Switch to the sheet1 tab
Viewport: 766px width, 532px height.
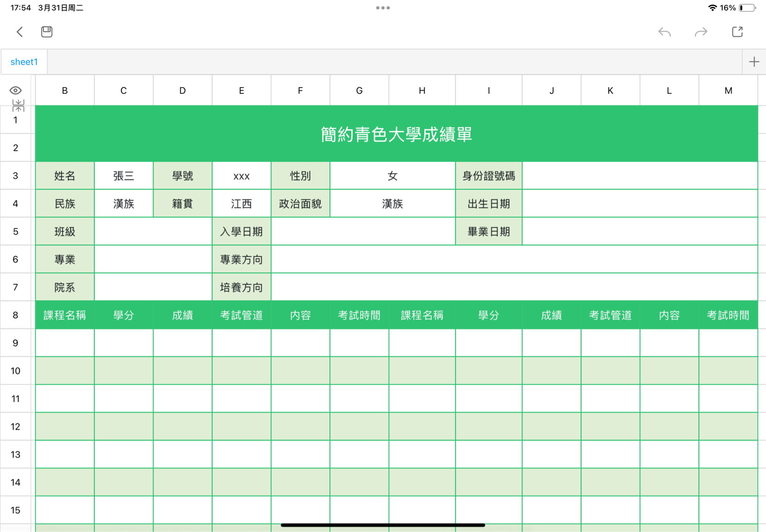24,62
